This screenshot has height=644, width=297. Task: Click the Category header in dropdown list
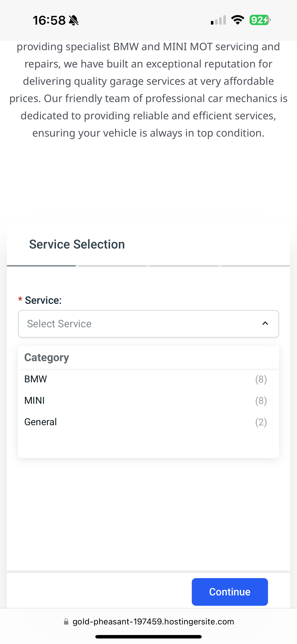click(47, 357)
